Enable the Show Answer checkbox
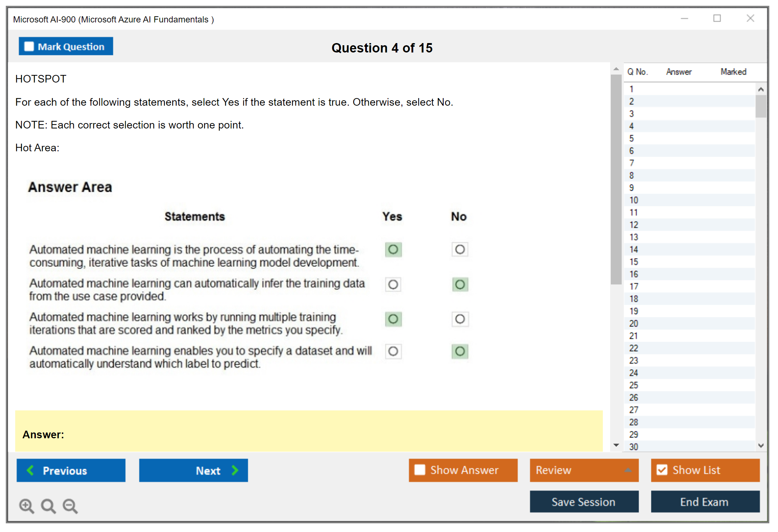 [420, 470]
